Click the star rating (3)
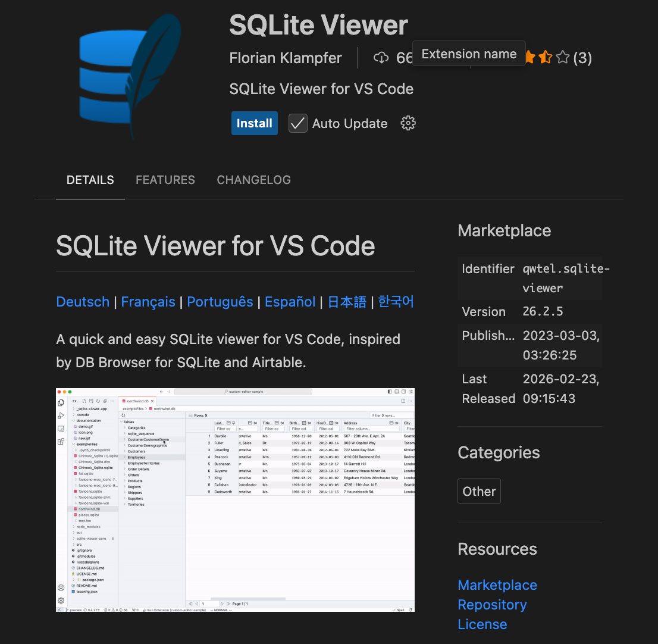Viewport: 658px width, 644px height. pyautogui.click(x=557, y=58)
